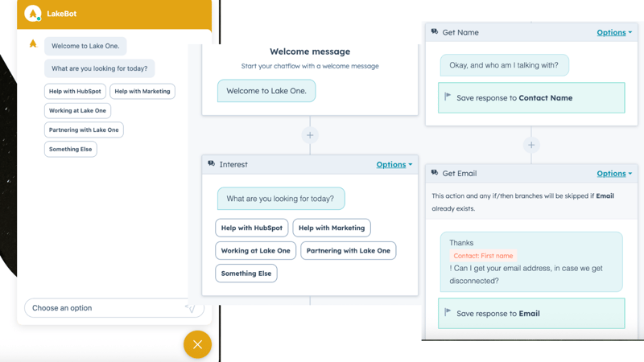Click What are you looking for today in chat widget
The height and width of the screenshot is (362, 644).
[x=99, y=68]
